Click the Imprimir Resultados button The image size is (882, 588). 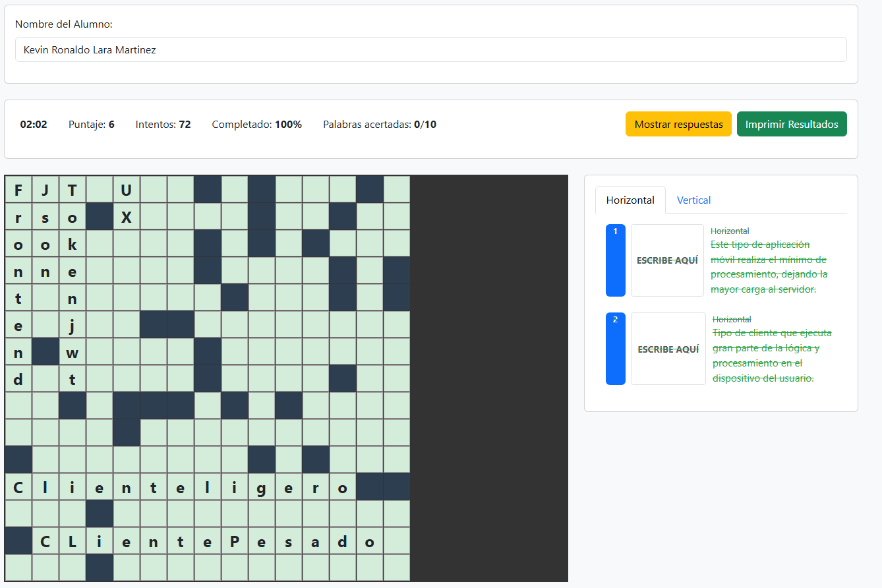click(792, 124)
